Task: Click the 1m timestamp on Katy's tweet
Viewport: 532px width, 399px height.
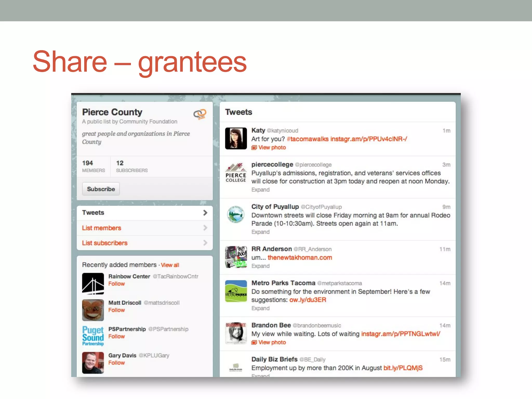Action: pos(447,131)
